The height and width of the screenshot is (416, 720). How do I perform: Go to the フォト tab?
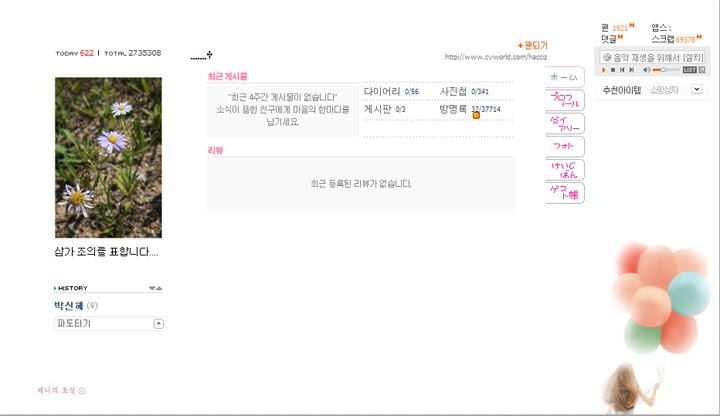(x=564, y=146)
